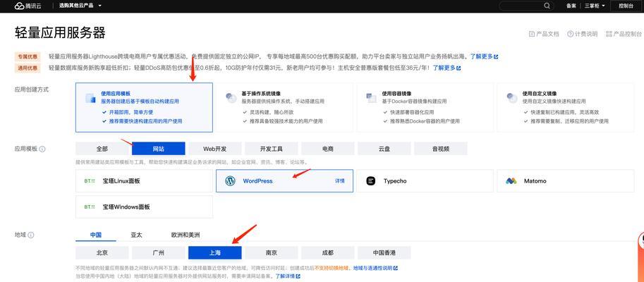The height and width of the screenshot is (282, 644).
Task: Open 地域与连通性说明 link
Action: coord(375,268)
